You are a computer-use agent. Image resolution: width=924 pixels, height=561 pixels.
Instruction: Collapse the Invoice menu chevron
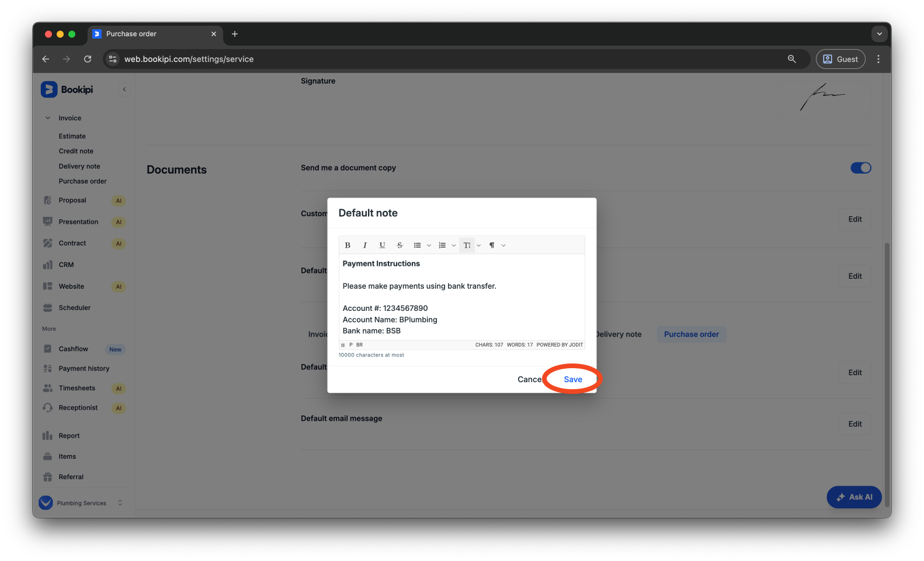point(48,118)
